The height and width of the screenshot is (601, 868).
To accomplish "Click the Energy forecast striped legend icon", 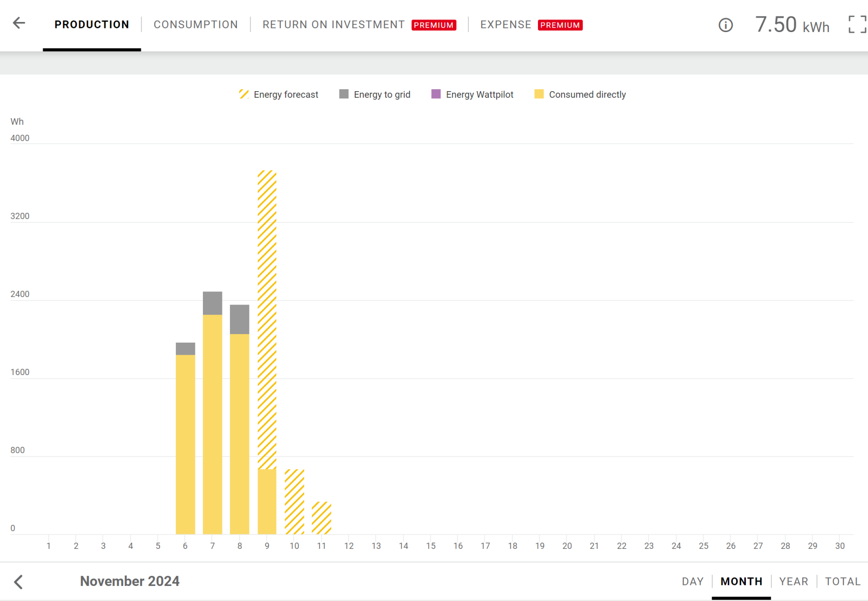I will tap(244, 94).
